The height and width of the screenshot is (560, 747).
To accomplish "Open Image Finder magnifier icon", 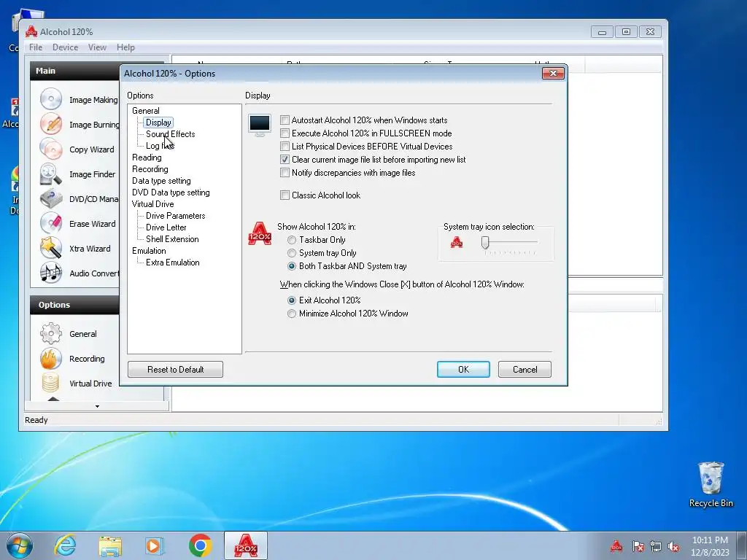I will point(51,174).
